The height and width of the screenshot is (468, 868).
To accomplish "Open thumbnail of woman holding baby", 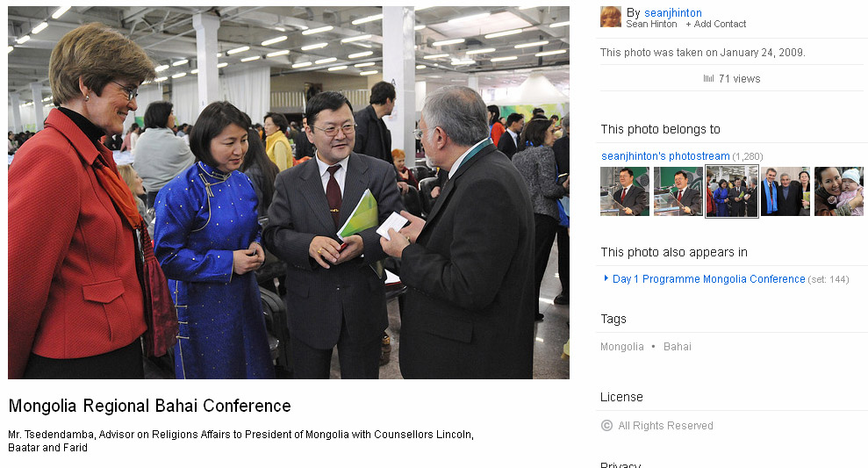I will point(839,191).
